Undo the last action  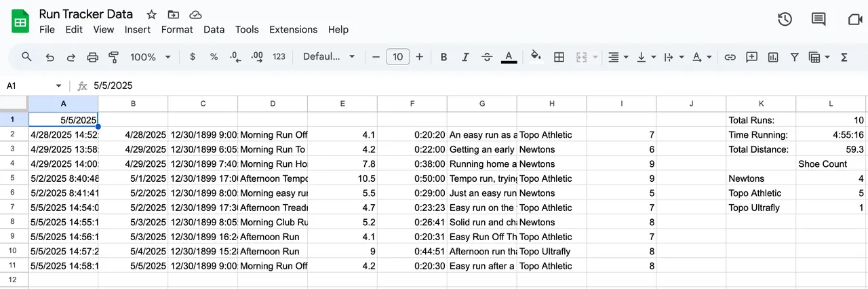(x=50, y=57)
